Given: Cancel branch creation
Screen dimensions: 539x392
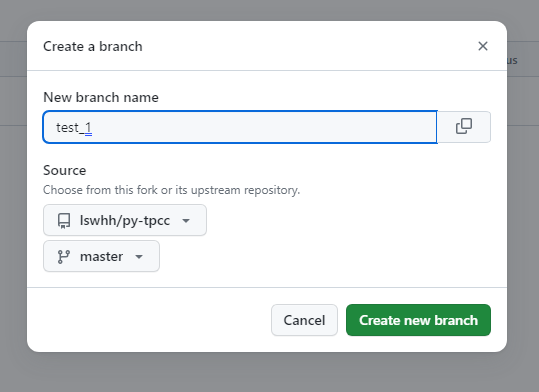Looking at the screenshot, I should tap(304, 320).
